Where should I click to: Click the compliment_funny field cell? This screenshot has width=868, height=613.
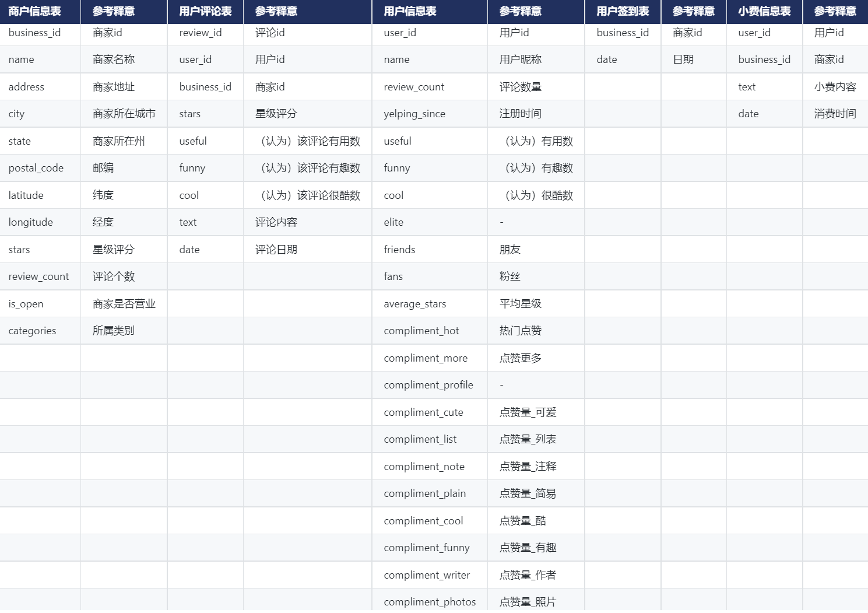click(x=430, y=548)
